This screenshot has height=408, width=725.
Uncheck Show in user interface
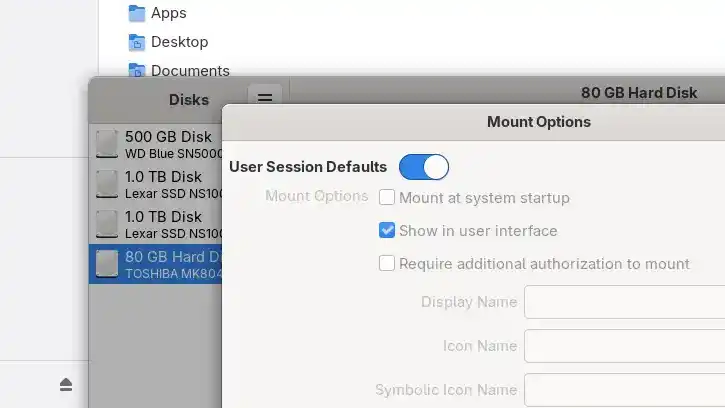coord(387,231)
